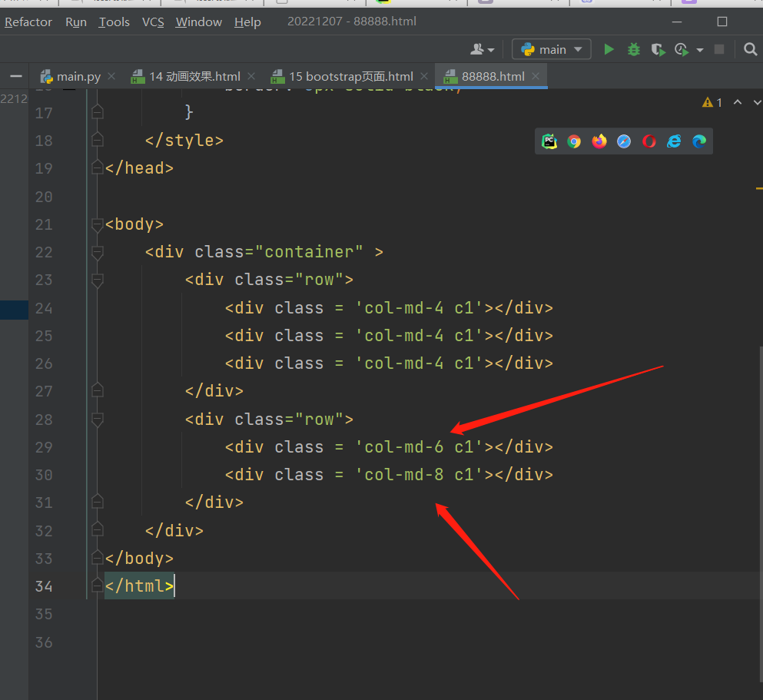
Task: Toggle fold marker at closing brace line 17
Action: (x=98, y=112)
